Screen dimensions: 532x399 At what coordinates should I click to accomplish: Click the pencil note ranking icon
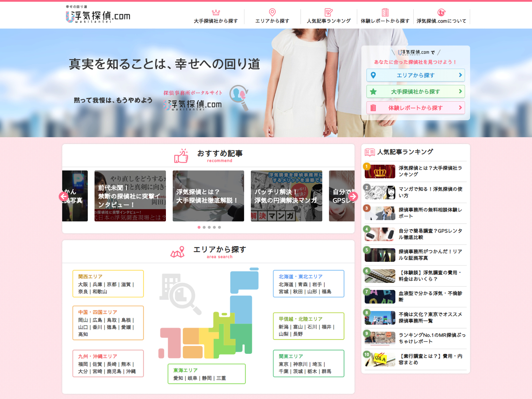click(x=328, y=12)
